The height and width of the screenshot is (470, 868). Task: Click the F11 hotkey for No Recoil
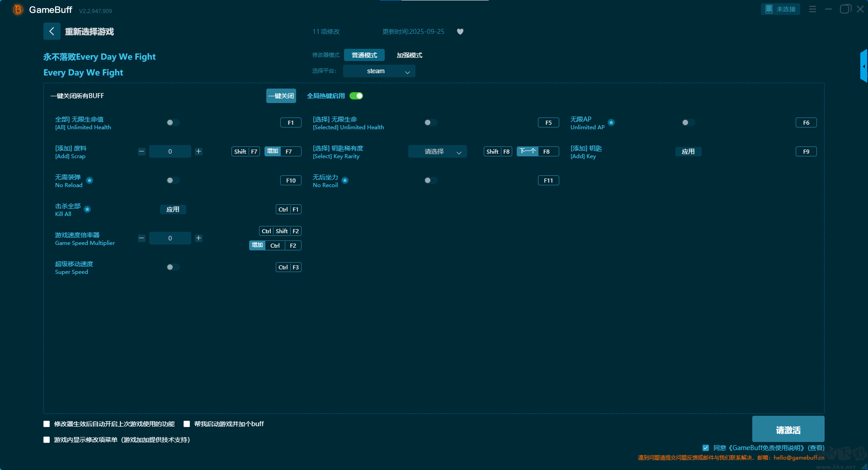548,180
